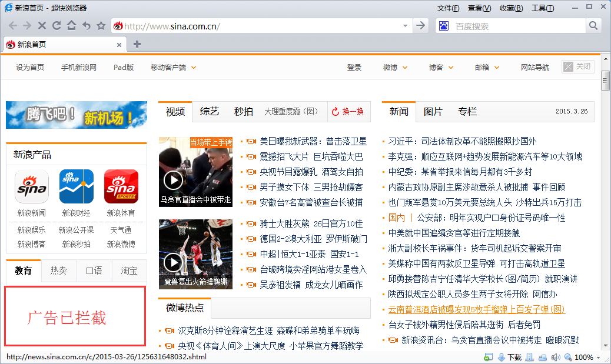Click the browser forward arrow

coord(27,26)
